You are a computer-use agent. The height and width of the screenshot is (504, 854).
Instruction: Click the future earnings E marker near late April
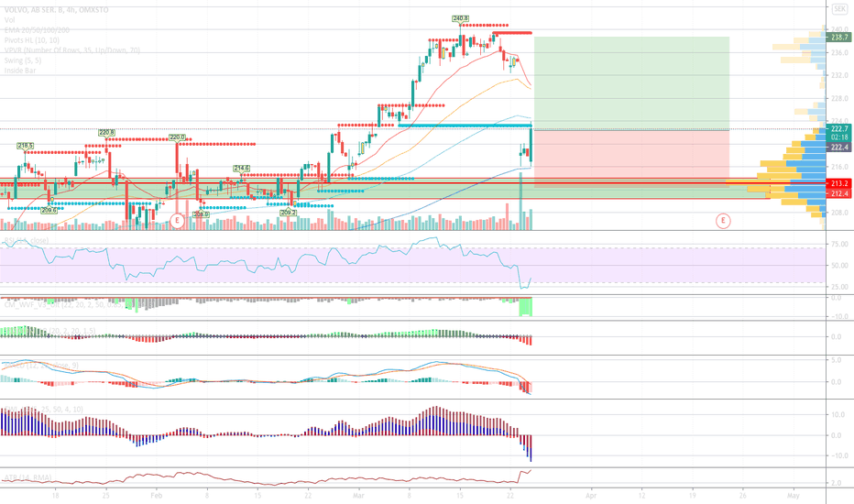tap(723, 221)
